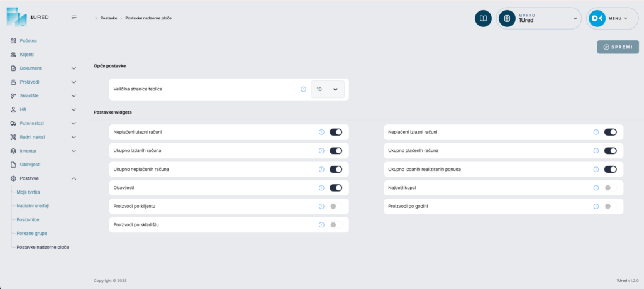Enable the Proizvodi po godini toggle
The height and width of the screenshot is (289, 644).
608,206
